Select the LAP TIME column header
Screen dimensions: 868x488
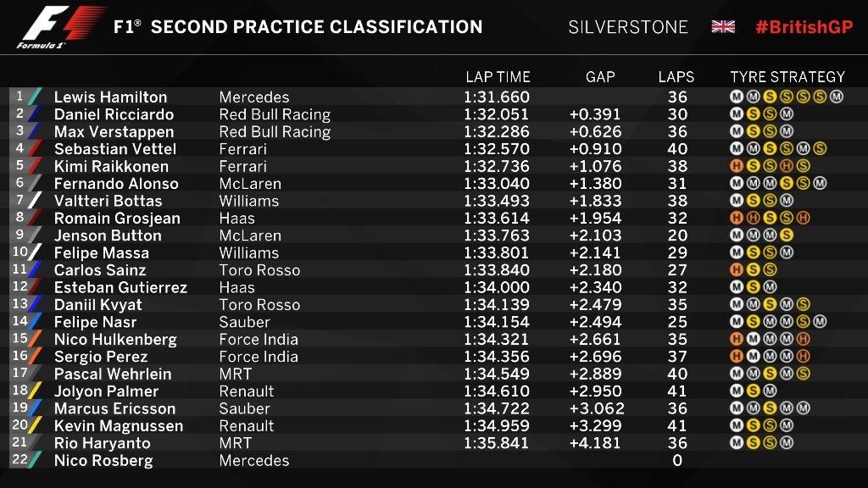coord(498,77)
